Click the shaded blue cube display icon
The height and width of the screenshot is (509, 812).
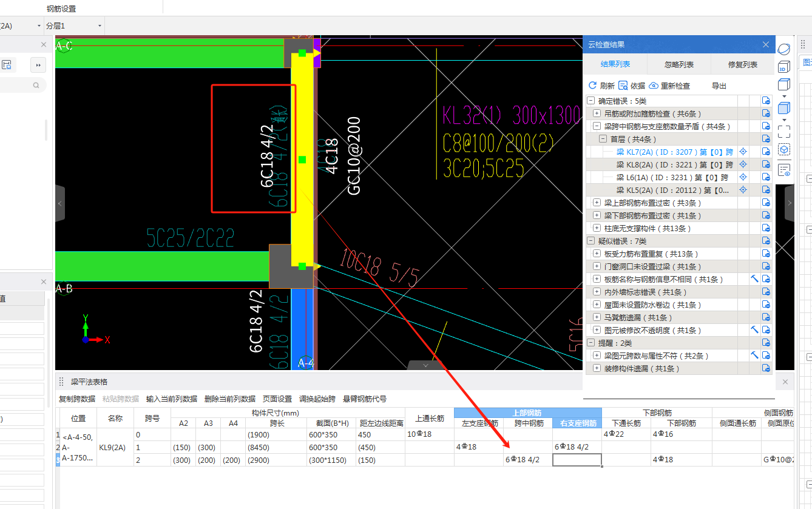(784, 109)
